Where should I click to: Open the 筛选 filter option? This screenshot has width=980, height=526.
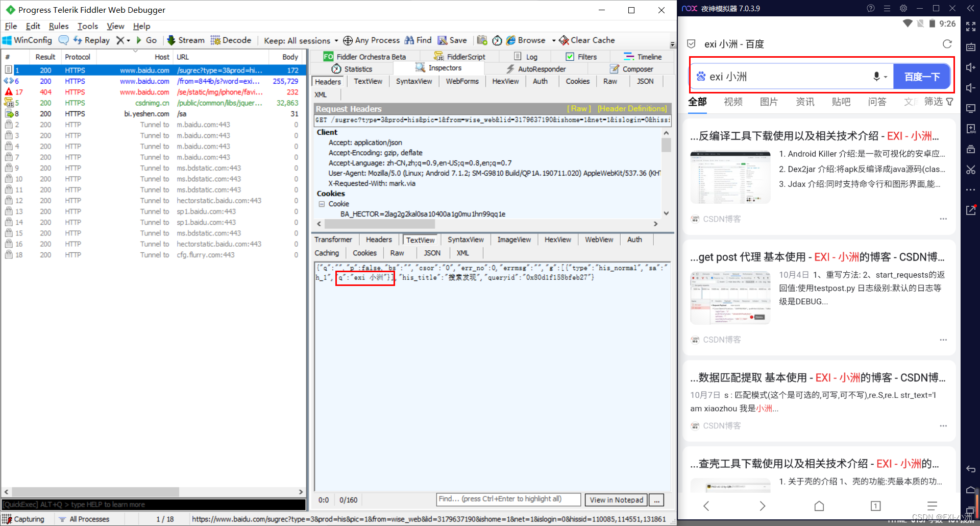coord(939,102)
